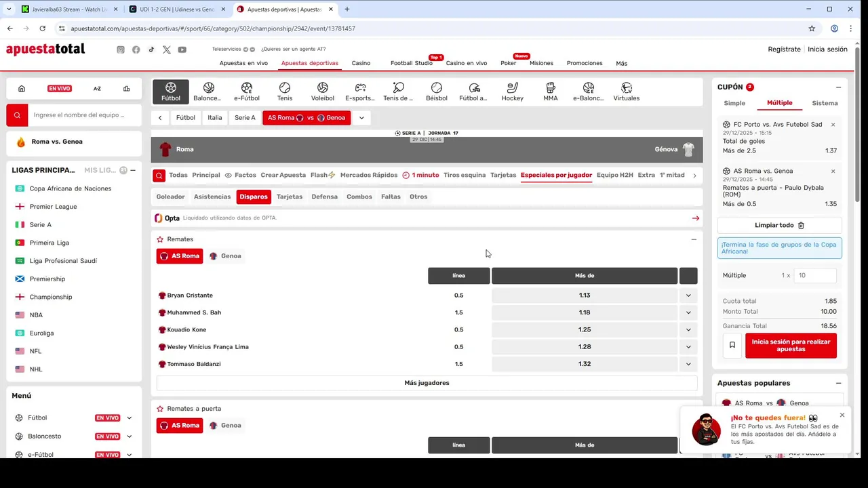This screenshot has width=868, height=488.
Task: Click team name search field
Action: click(x=85, y=115)
